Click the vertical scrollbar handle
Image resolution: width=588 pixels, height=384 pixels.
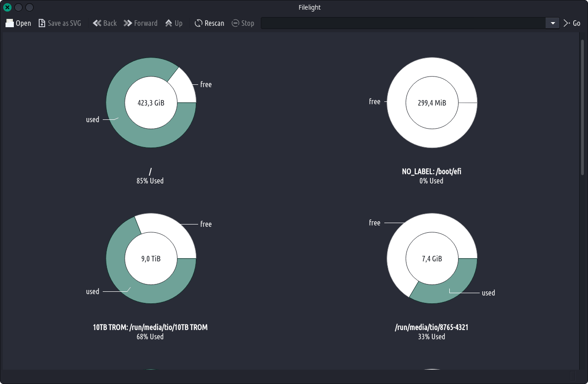582,106
